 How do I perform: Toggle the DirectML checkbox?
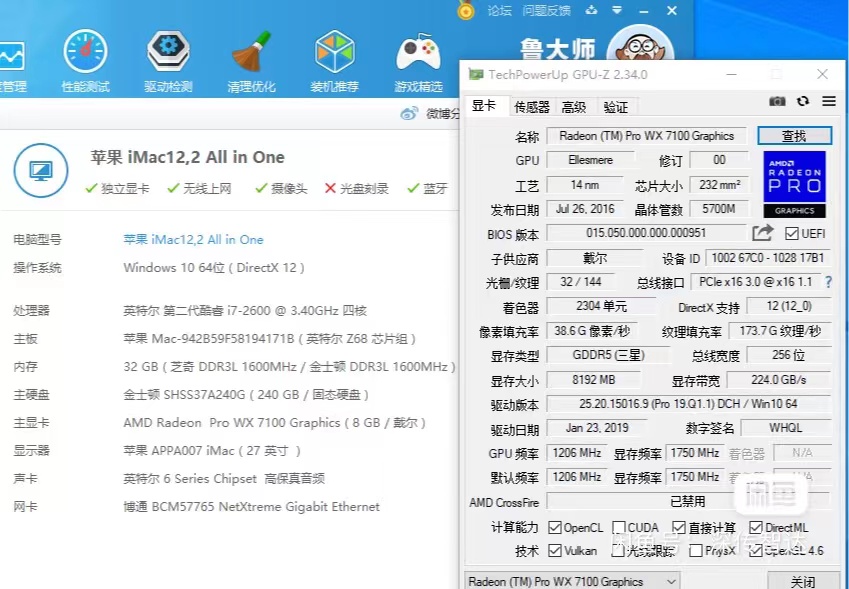coord(756,527)
